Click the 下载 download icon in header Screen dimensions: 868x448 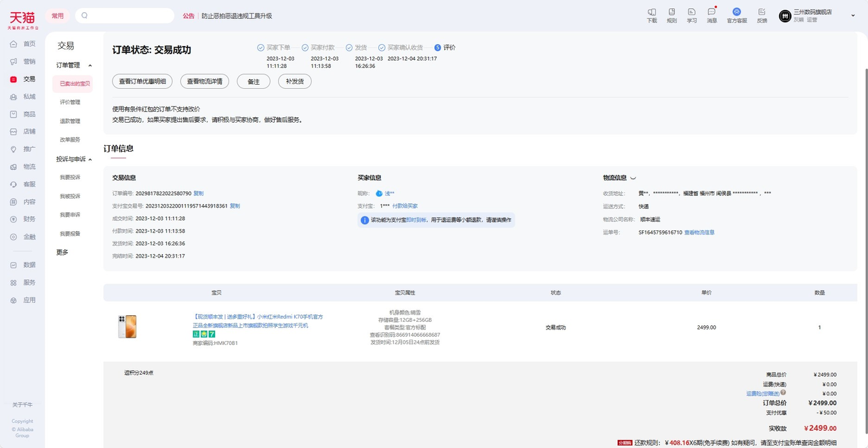pyautogui.click(x=652, y=12)
